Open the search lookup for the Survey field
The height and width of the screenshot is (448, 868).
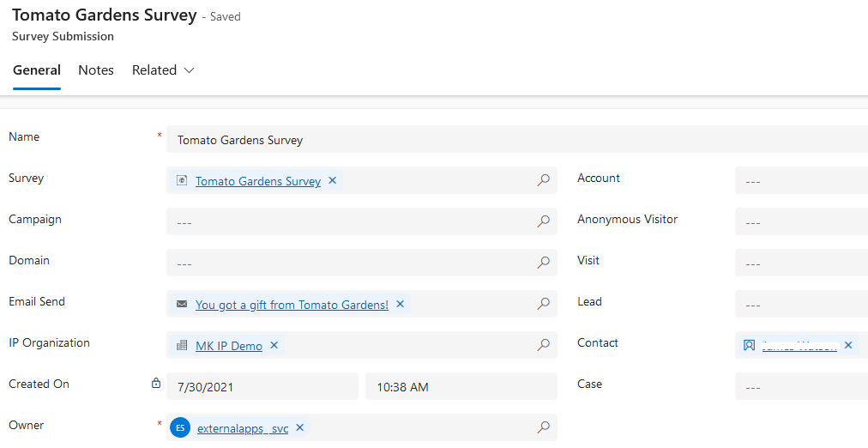[543, 180]
